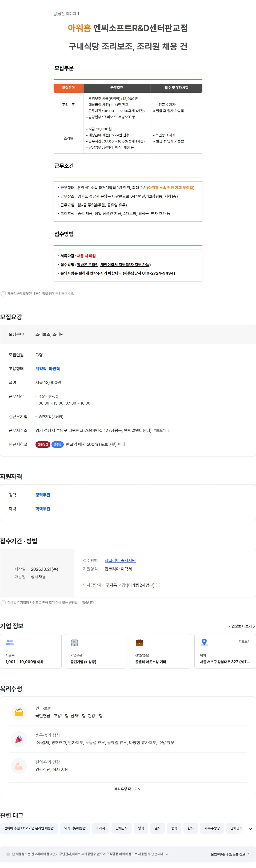Select the 외식 직무채용관 tag

coord(75,828)
